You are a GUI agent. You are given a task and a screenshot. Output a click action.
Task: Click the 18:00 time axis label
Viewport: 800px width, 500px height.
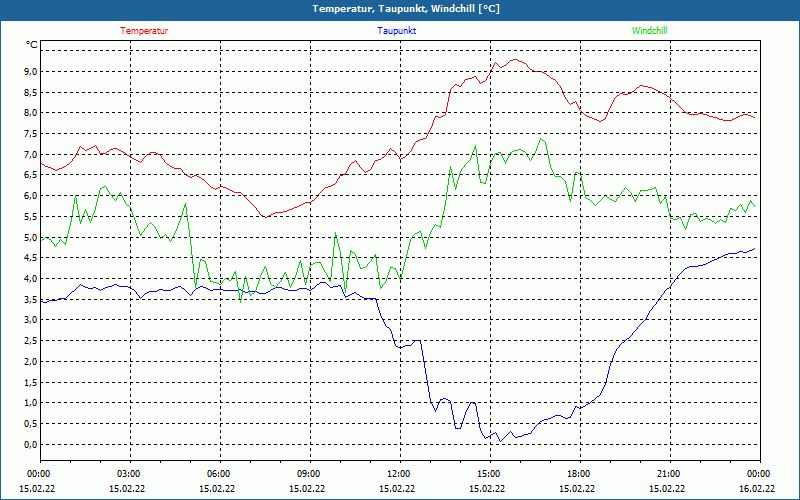580,474
